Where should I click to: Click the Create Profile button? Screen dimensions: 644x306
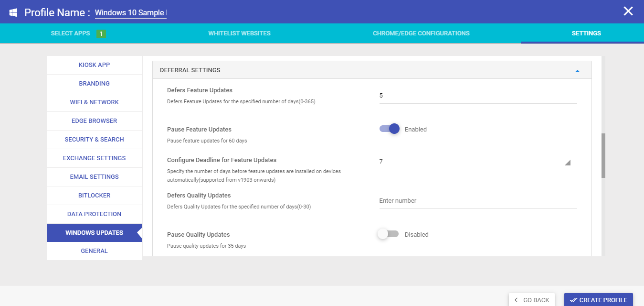tap(599, 300)
